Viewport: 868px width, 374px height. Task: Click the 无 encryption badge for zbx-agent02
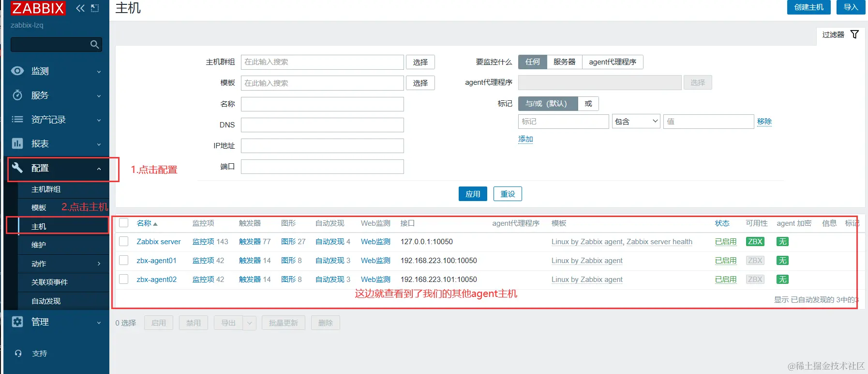(783, 280)
